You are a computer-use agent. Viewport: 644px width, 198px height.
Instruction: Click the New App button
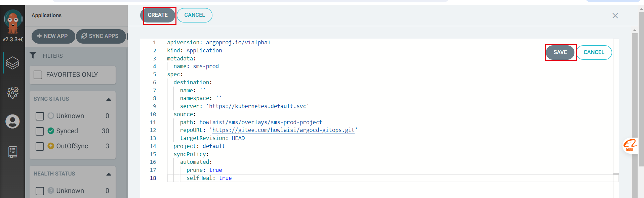tap(53, 36)
